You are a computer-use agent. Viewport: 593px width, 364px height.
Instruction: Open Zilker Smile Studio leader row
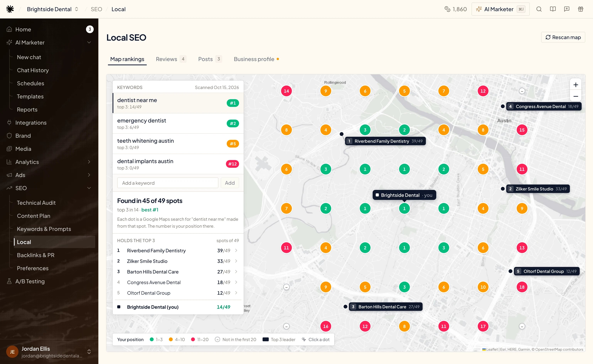point(178,261)
